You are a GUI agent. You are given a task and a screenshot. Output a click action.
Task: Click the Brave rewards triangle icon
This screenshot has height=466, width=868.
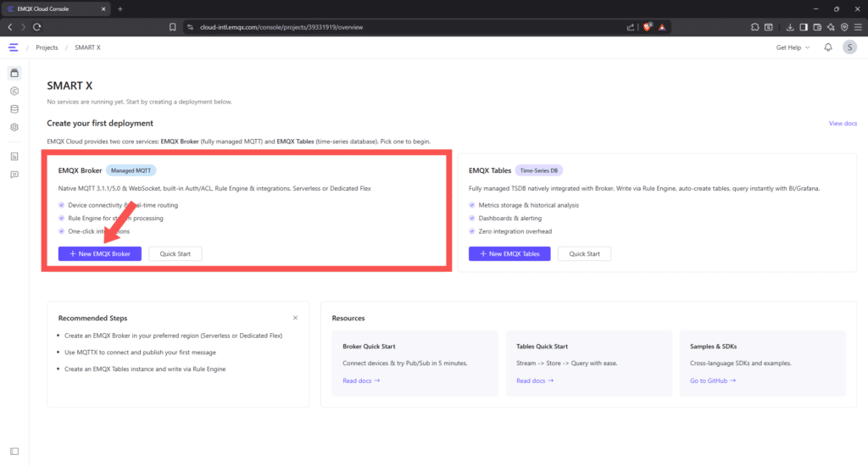pos(662,27)
